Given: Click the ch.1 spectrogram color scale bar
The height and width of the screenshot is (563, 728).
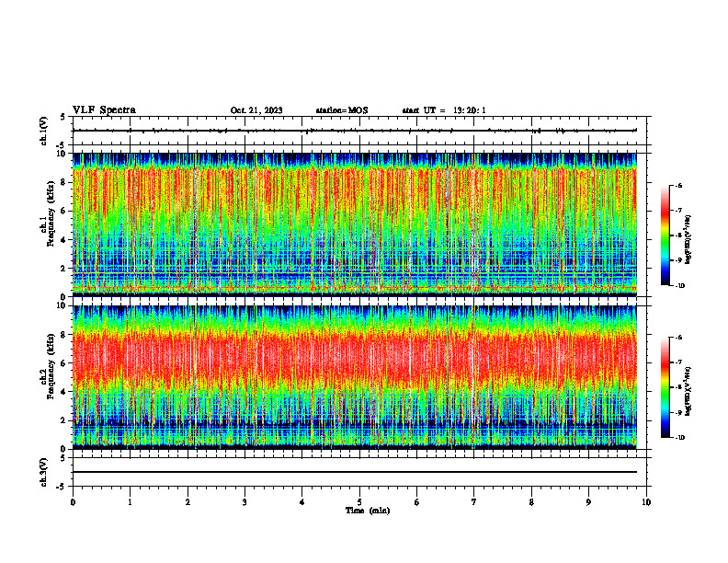Looking at the screenshot, I should (665, 236).
